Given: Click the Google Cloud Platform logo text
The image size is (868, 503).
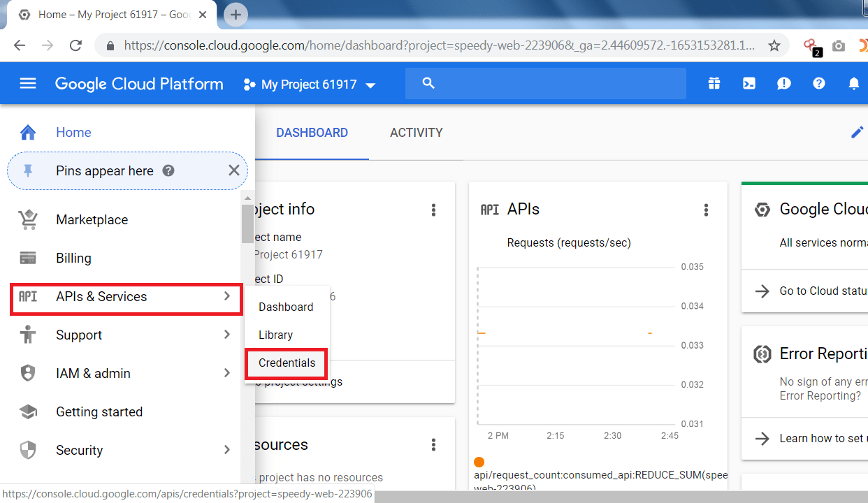Looking at the screenshot, I should 139,85.
